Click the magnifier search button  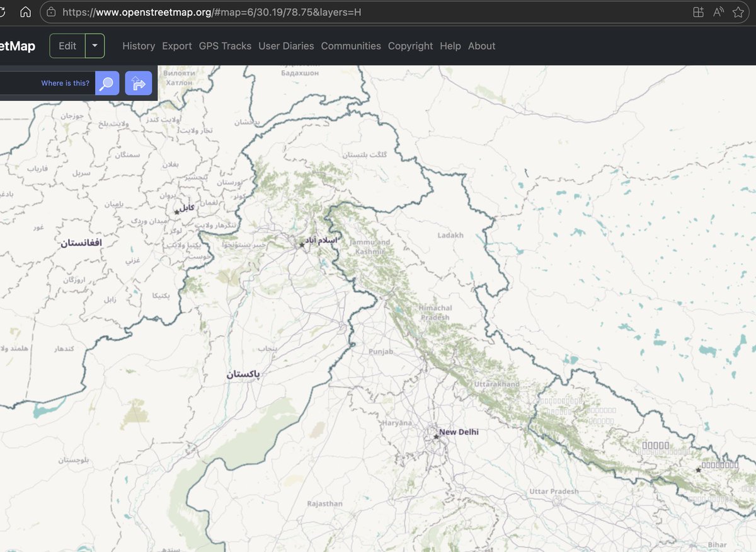tap(107, 83)
